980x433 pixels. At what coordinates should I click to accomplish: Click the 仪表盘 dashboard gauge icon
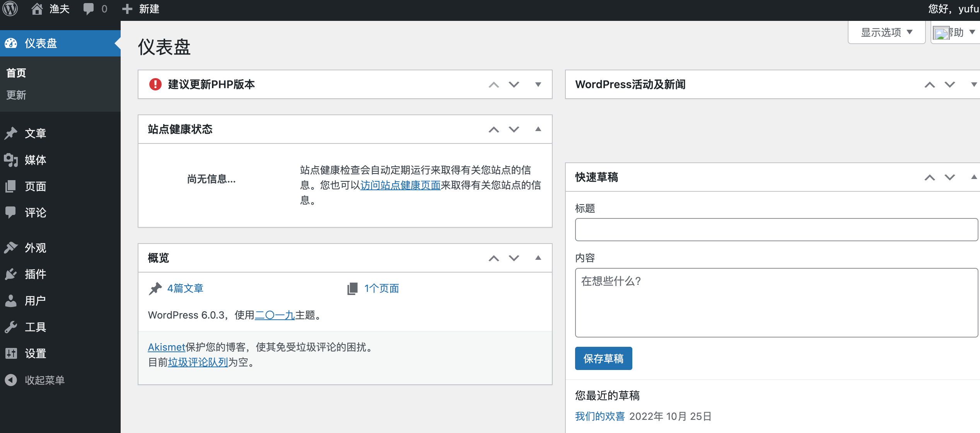11,43
